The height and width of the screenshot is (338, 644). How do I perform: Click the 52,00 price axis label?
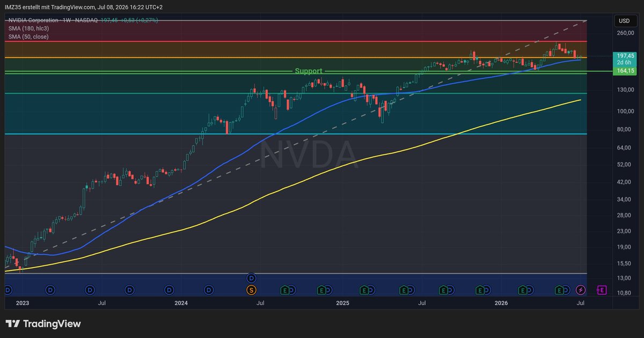[x=625, y=164]
